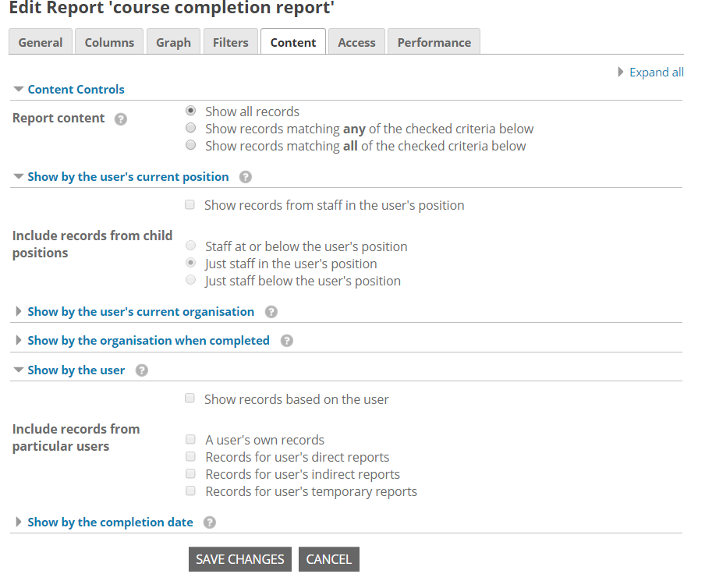
Task: Check Show records based on the user
Action: pos(190,398)
